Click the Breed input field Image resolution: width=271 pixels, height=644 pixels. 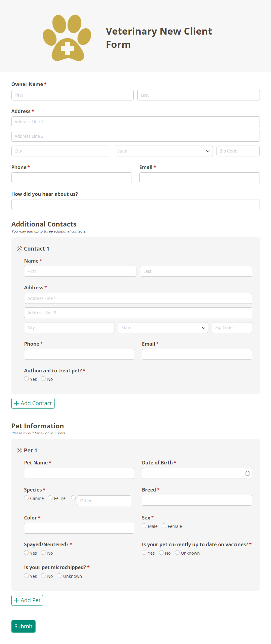click(197, 500)
